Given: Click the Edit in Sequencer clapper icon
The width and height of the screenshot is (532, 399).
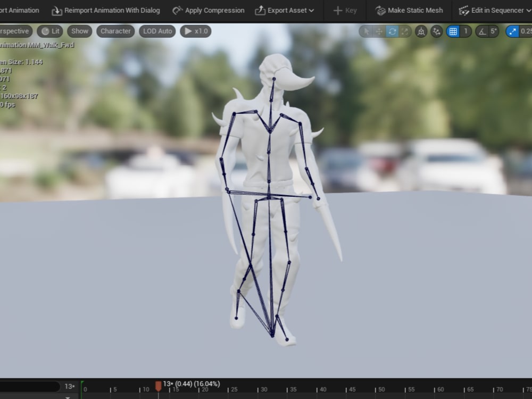Looking at the screenshot, I should 464,11.
